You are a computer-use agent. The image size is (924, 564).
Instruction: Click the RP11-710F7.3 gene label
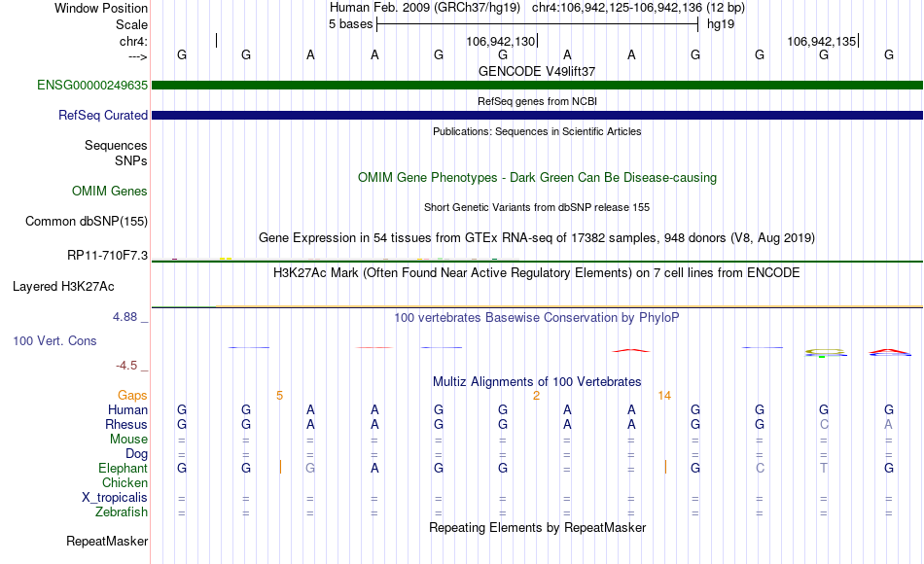pyautogui.click(x=107, y=255)
